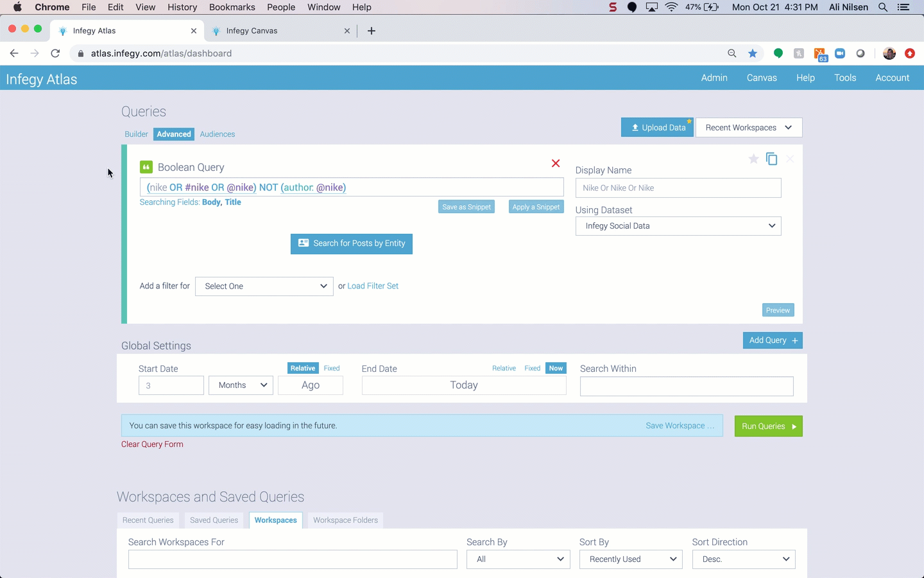Click the green Boolean Query quote icon
924x578 pixels.
point(146,168)
